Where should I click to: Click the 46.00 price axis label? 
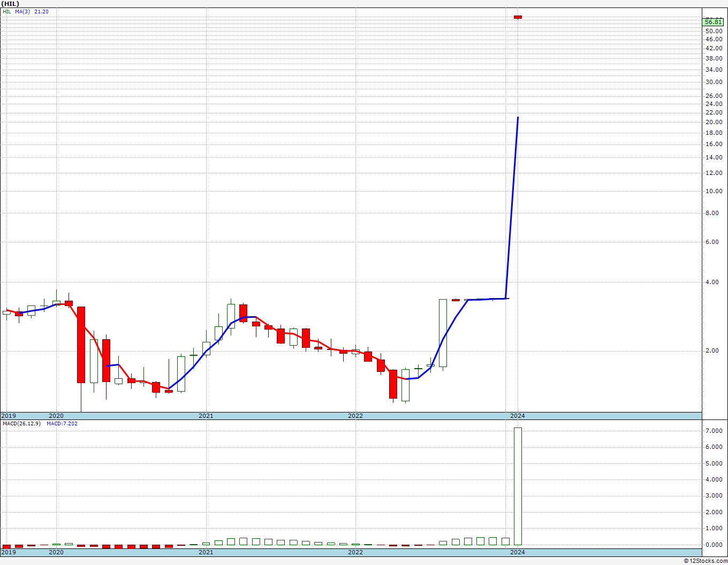pyautogui.click(x=714, y=40)
